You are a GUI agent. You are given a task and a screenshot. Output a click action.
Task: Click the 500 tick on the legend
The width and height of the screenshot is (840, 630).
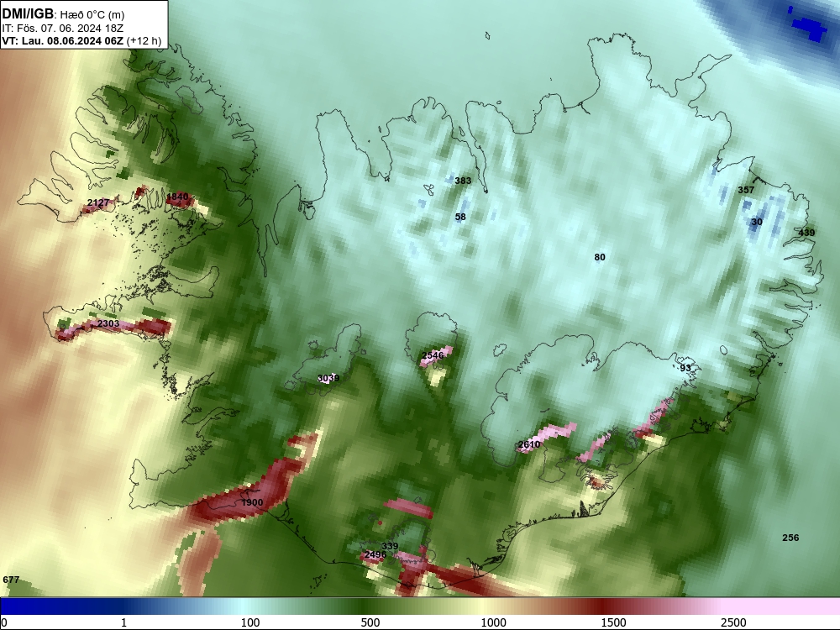(370, 622)
